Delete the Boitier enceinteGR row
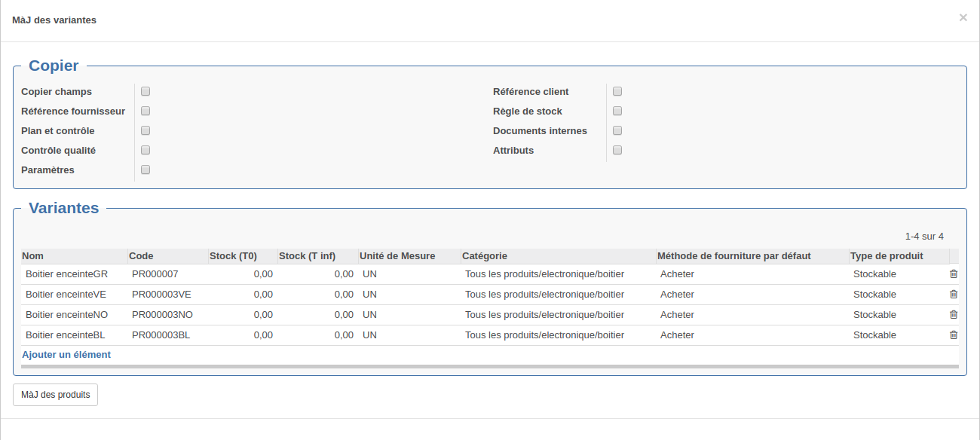The image size is (980, 440). tap(954, 274)
